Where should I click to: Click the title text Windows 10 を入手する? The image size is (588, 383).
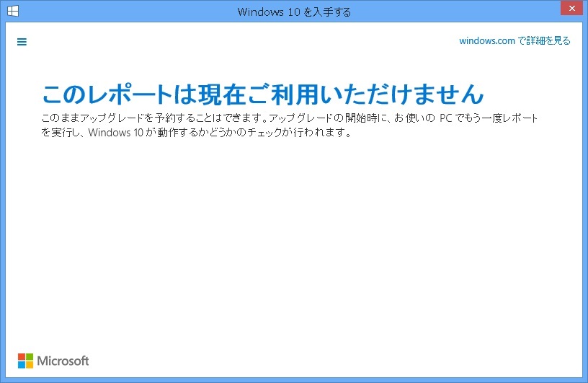point(294,12)
